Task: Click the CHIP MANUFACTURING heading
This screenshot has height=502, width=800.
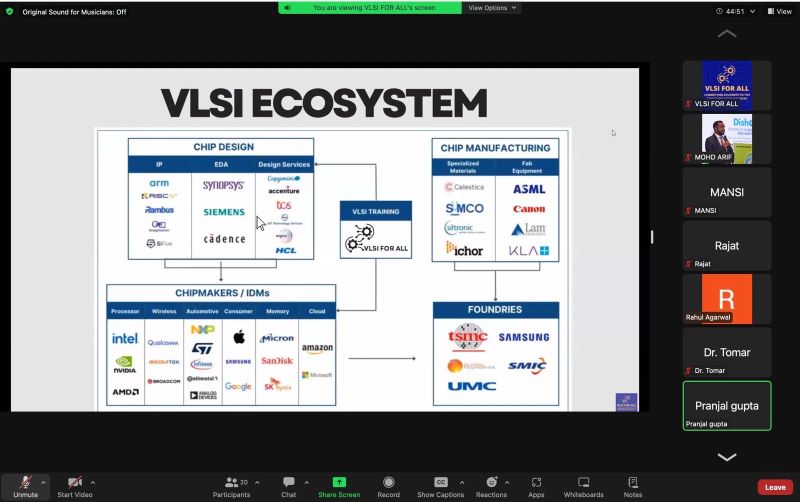Action: coord(495,148)
